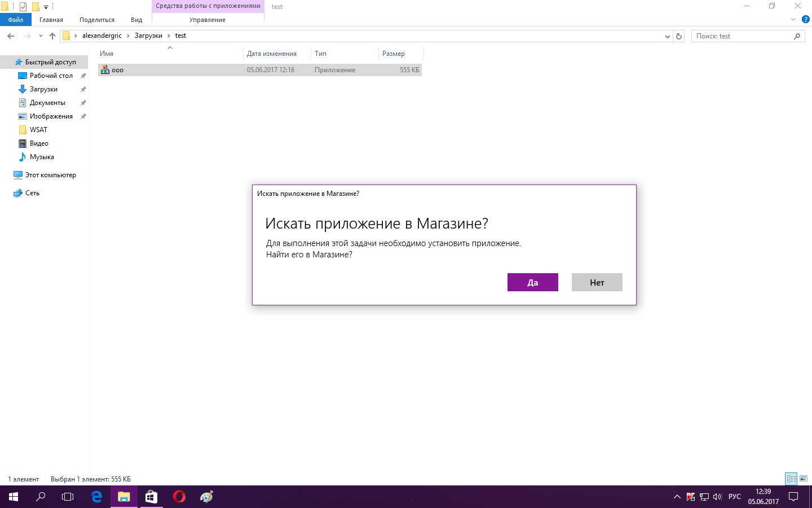The image size is (812, 508).
Task: Switch to the Вид ribbon tab
Action: point(136,20)
